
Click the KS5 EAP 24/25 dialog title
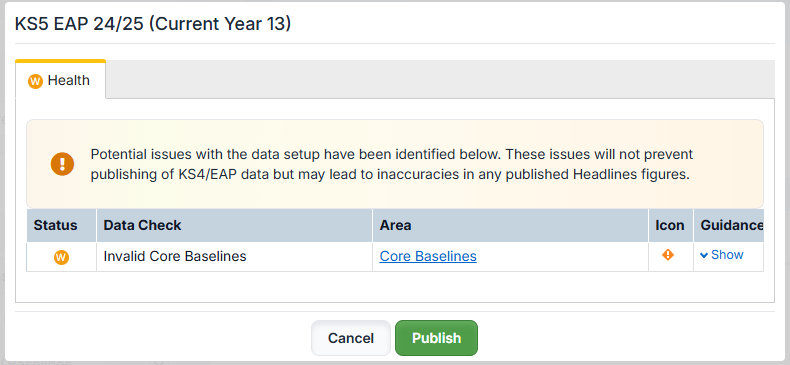[153, 24]
